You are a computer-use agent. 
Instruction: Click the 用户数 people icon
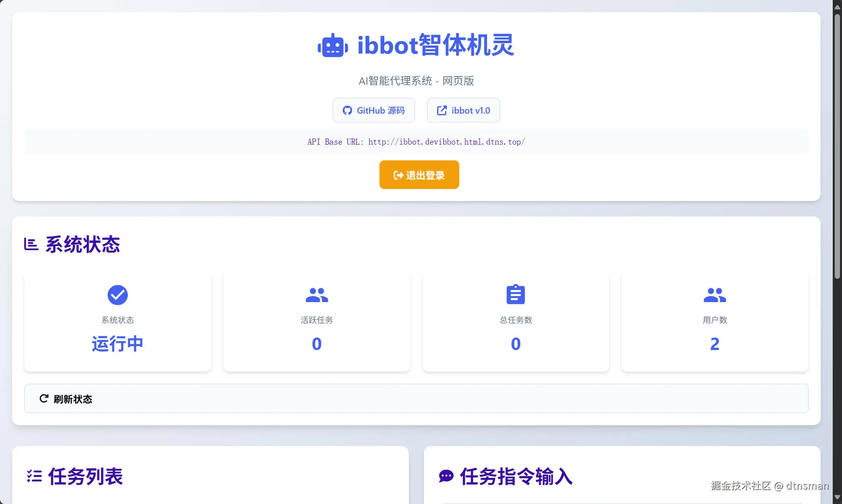coord(715,295)
